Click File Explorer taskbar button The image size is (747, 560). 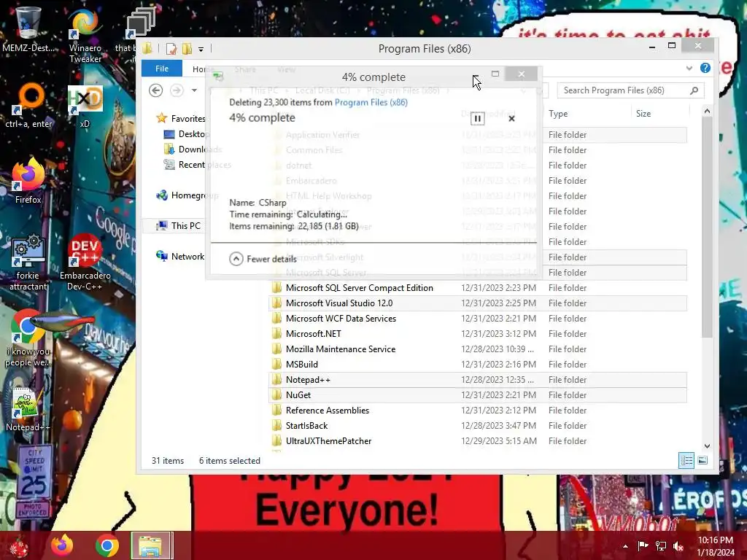151,545
